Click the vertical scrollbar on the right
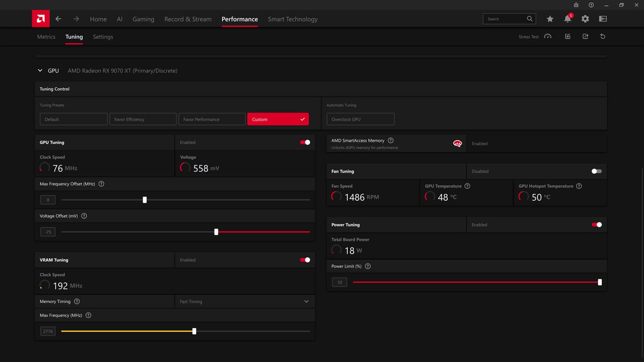 642,261
